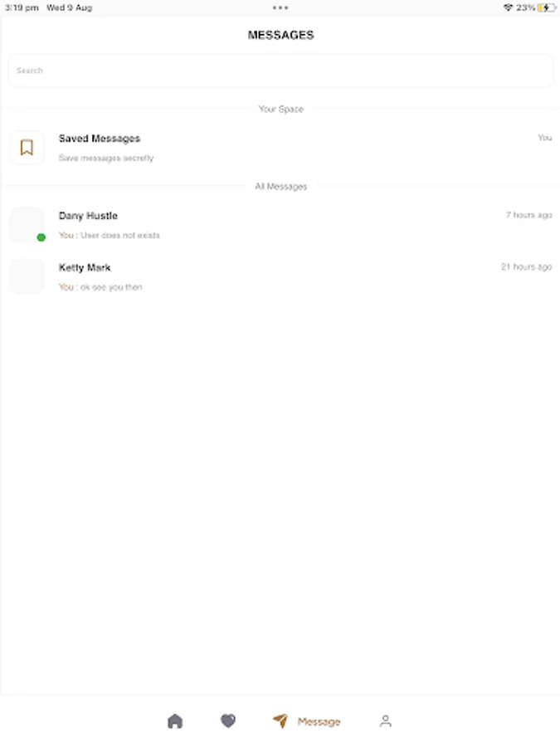Tap the Wi-Fi status icon
Viewport: 560px width, 747px height.
508,7
